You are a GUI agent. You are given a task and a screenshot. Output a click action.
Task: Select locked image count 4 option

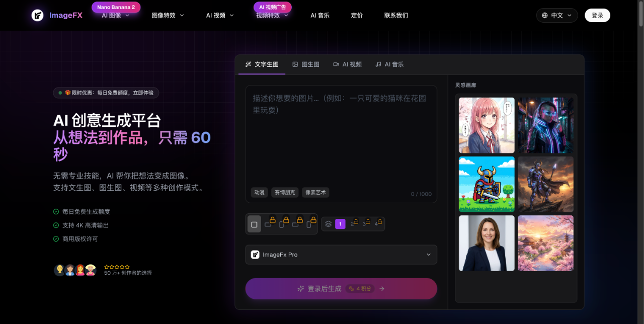(x=377, y=224)
